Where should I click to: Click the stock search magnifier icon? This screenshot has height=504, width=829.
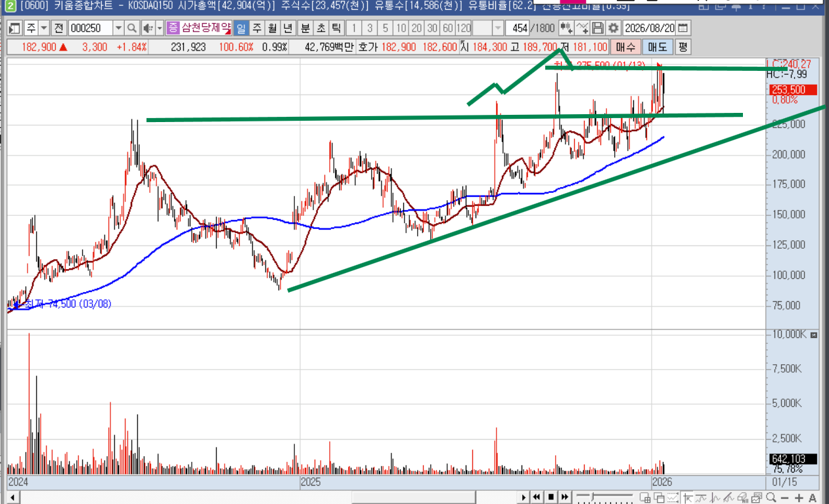(x=131, y=28)
